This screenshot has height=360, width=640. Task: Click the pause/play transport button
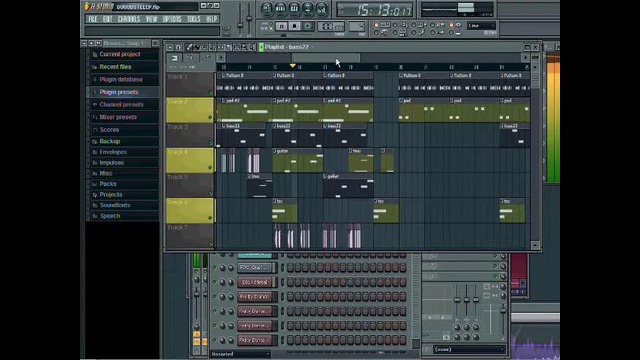pyautogui.click(x=281, y=26)
